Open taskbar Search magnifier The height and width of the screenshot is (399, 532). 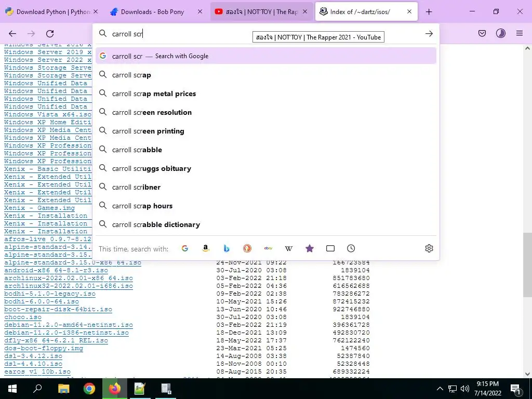click(x=37, y=389)
